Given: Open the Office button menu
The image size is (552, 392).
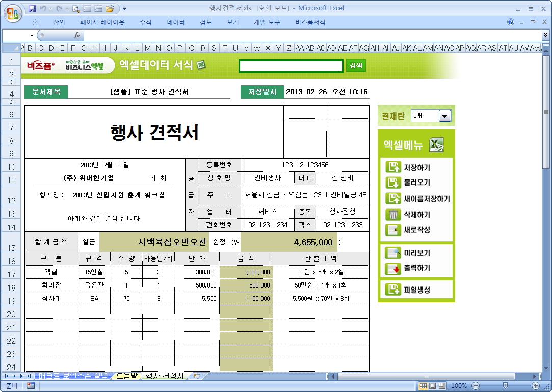Looking at the screenshot, I should pos(13,14).
